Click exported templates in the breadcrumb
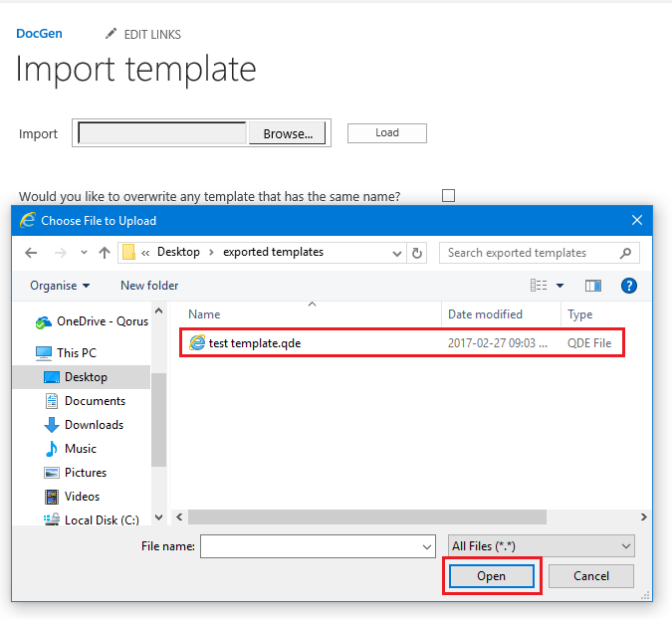Viewport: 672px width, 619px height. click(273, 252)
